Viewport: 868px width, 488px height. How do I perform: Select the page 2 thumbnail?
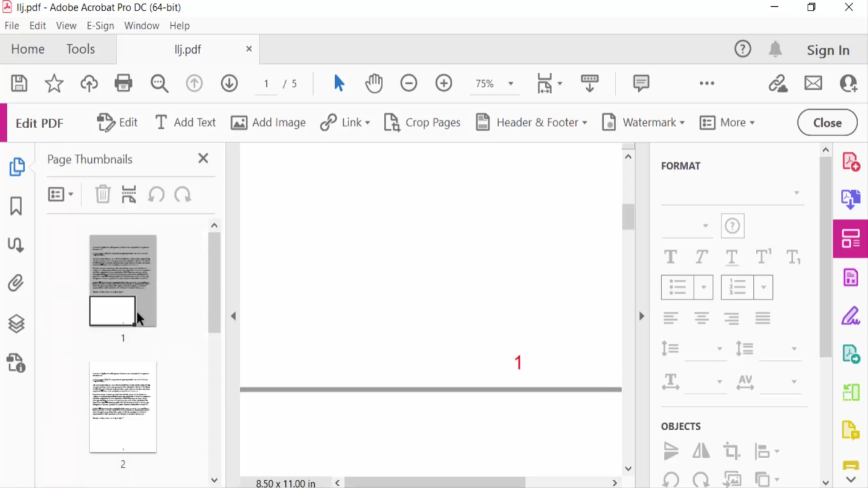(x=123, y=407)
